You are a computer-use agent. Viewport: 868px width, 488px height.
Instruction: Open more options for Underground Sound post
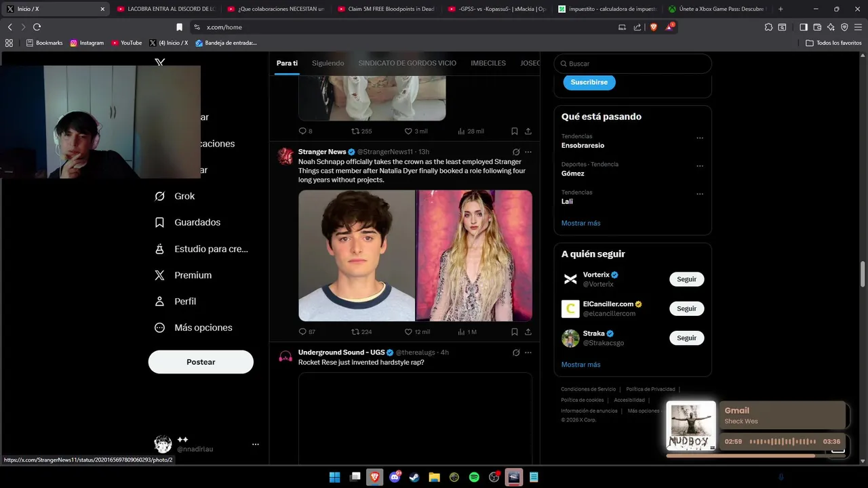[528, 352]
